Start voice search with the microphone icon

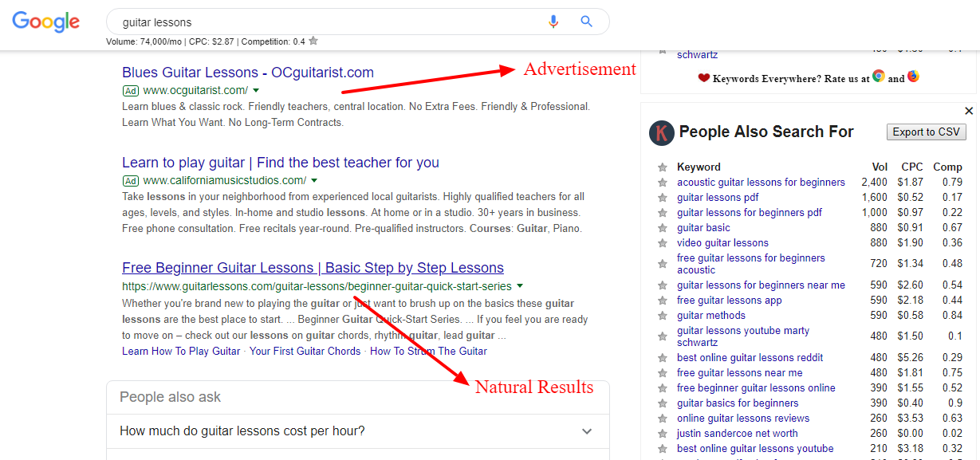(x=553, y=22)
